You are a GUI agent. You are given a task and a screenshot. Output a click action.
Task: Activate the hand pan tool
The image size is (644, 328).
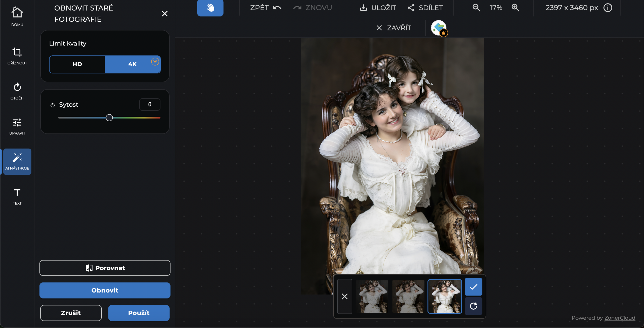(x=210, y=8)
